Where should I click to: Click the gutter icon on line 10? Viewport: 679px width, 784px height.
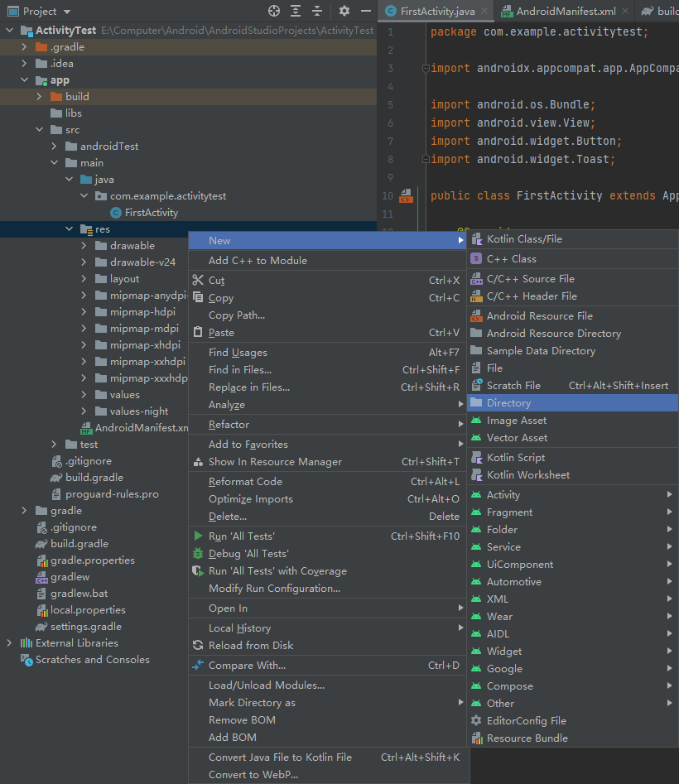pos(406,196)
